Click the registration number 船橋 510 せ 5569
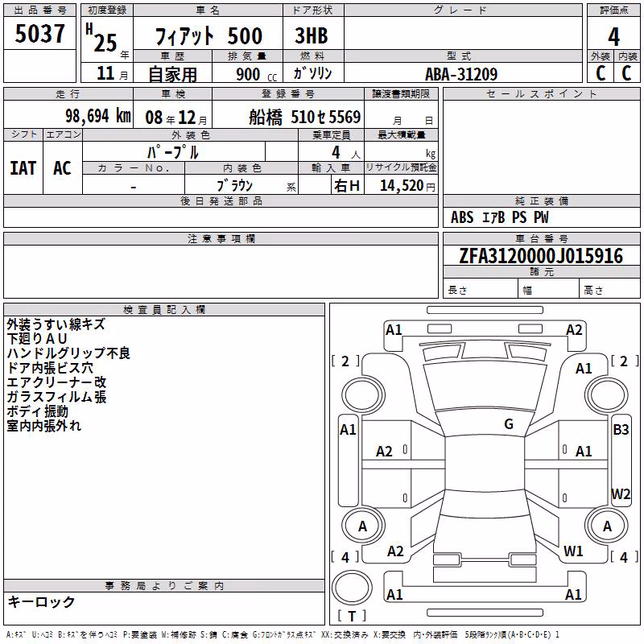Image resolution: width=644 pixels, height=644 pixels. pyautogui.click(x=305, y=117)
